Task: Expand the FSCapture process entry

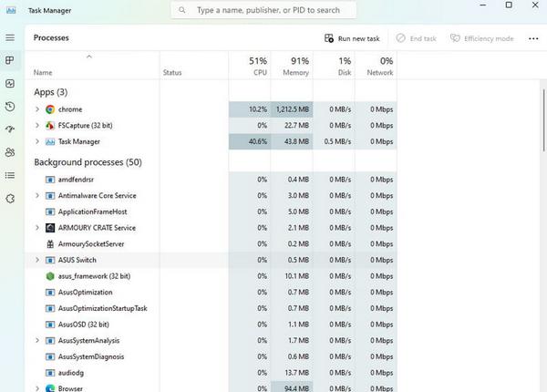Action: pyautogui.click(x=37, y=126)
